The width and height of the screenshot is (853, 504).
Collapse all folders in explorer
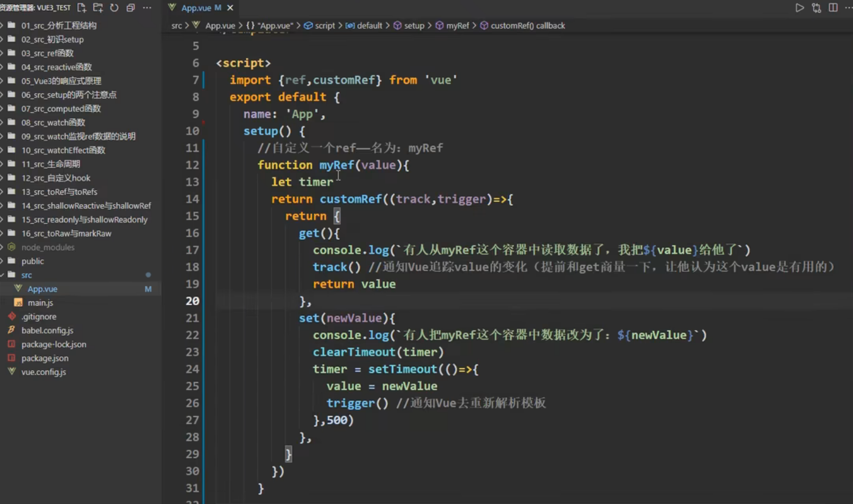(x=131, y=8)
